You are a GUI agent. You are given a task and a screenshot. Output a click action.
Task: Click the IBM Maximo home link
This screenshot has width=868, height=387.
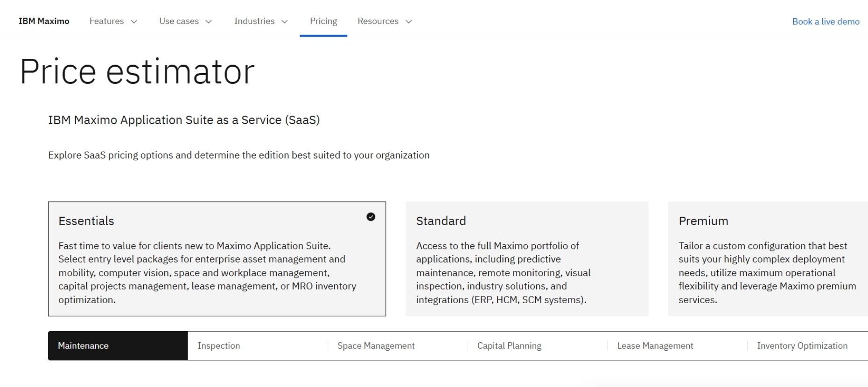point(44,21)
